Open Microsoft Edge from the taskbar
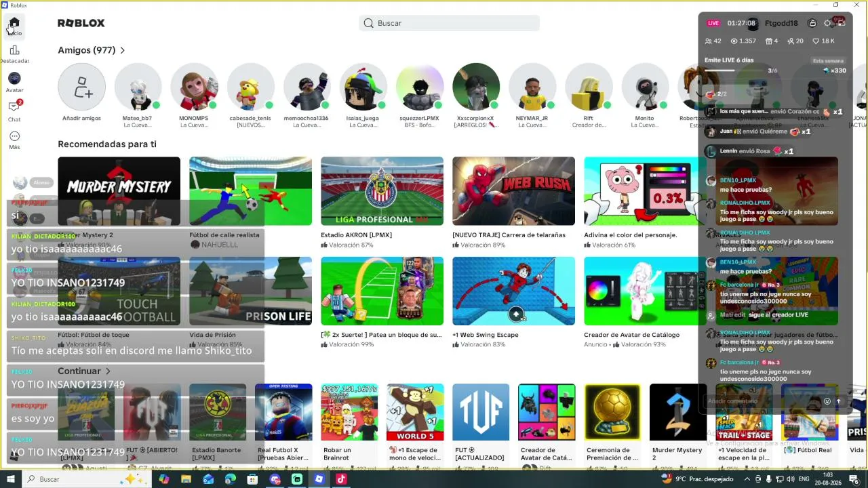Image resolution: width=868 pixels, height=488 pixels. point(231,479)
